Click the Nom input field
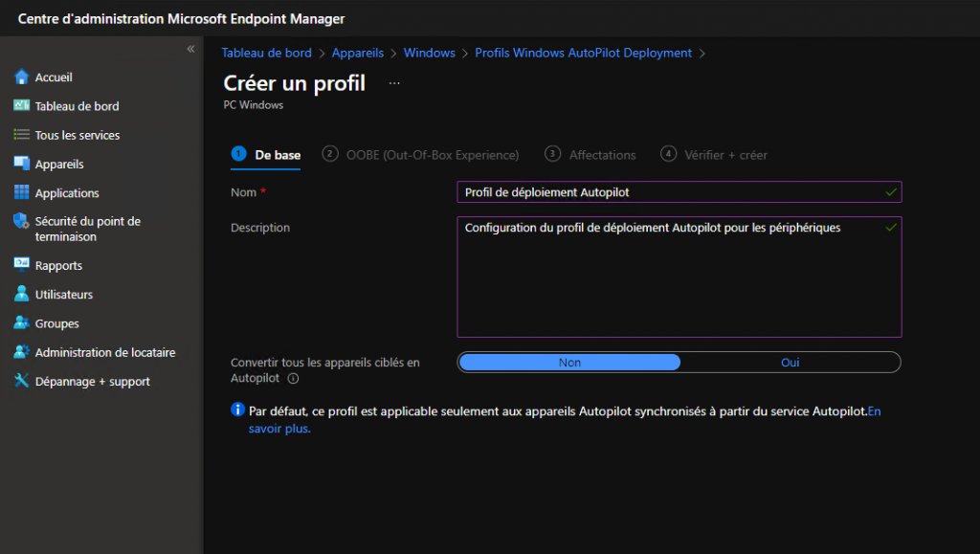Image resolution: width=980 pixels, height=554 pixels. (x=679, y=192)
